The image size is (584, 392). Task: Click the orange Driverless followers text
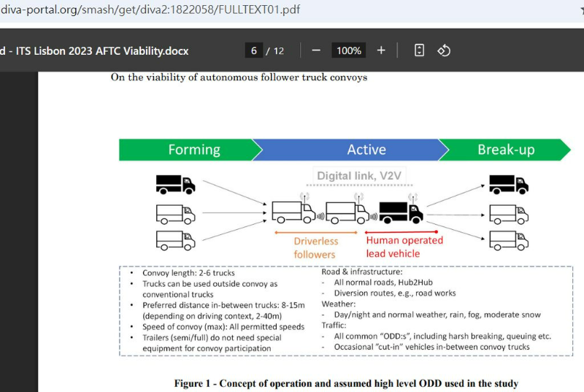coord(315,247)
